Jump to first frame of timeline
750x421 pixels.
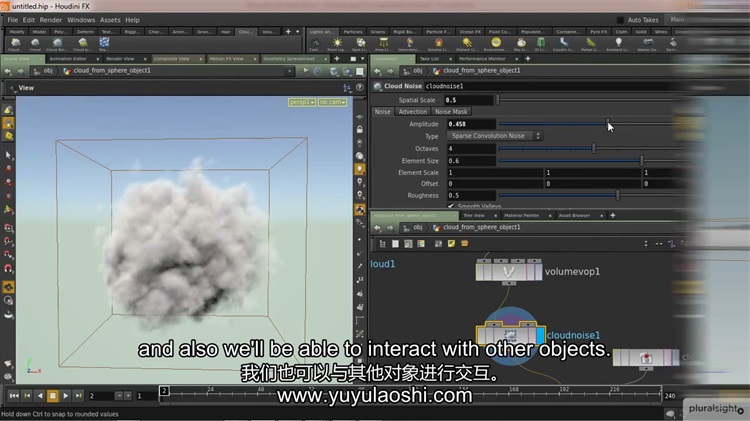click(14, 396)
